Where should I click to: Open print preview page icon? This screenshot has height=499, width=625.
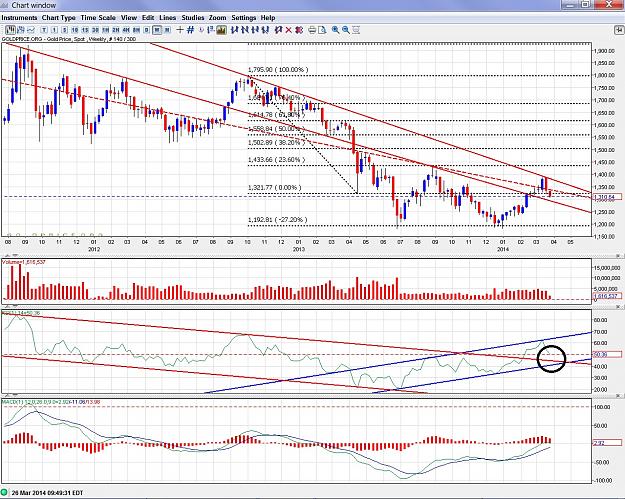[323, 30]
